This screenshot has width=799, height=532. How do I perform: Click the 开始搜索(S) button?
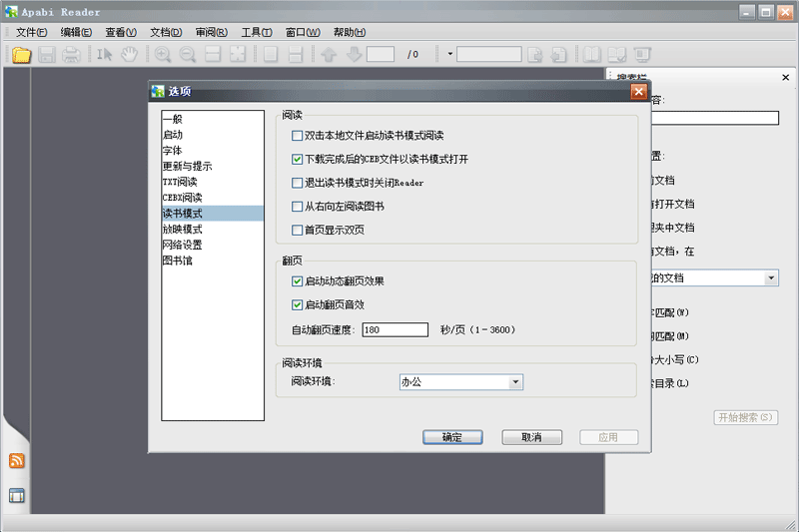745,417
